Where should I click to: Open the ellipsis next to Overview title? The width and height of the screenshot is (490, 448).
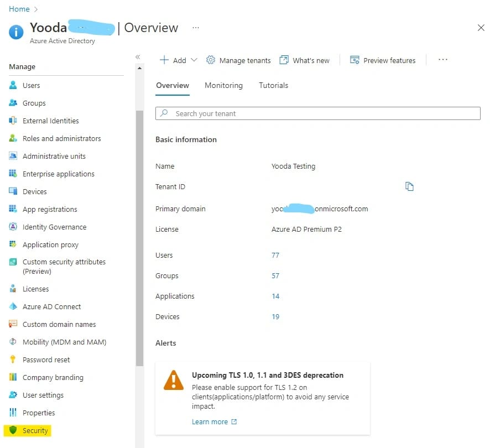pos(195,28)
